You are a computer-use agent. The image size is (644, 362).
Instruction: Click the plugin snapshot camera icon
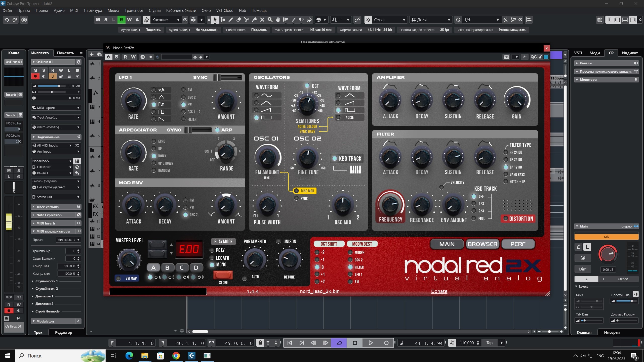[x=506, y=57]
